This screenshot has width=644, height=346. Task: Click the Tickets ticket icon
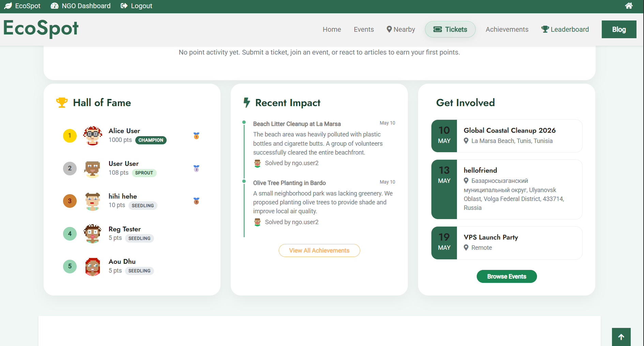tap(438, 29)
